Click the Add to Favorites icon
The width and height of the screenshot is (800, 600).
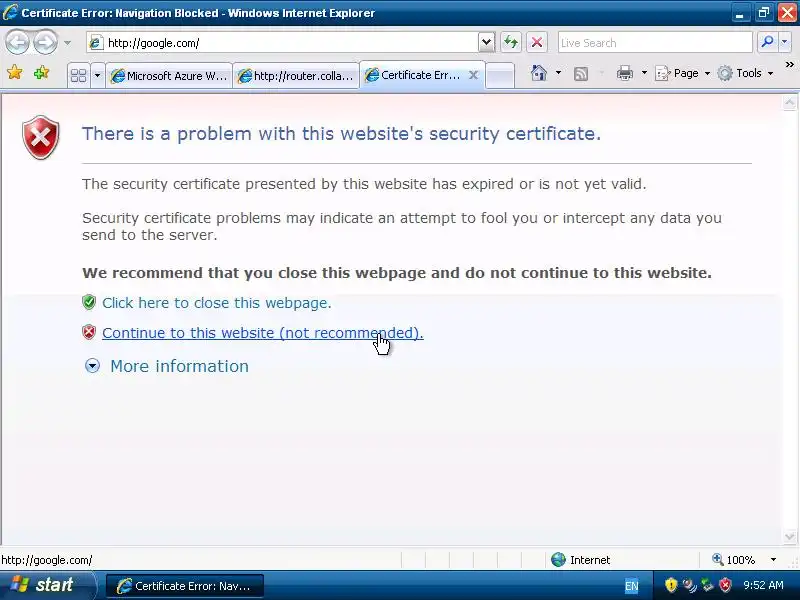pyautogui.click(x=41, y=73)
